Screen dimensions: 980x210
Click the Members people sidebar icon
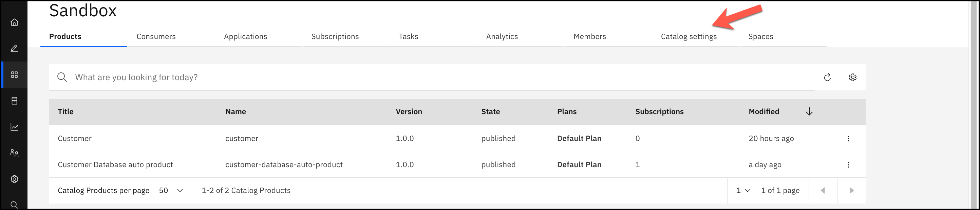[15, 153]
